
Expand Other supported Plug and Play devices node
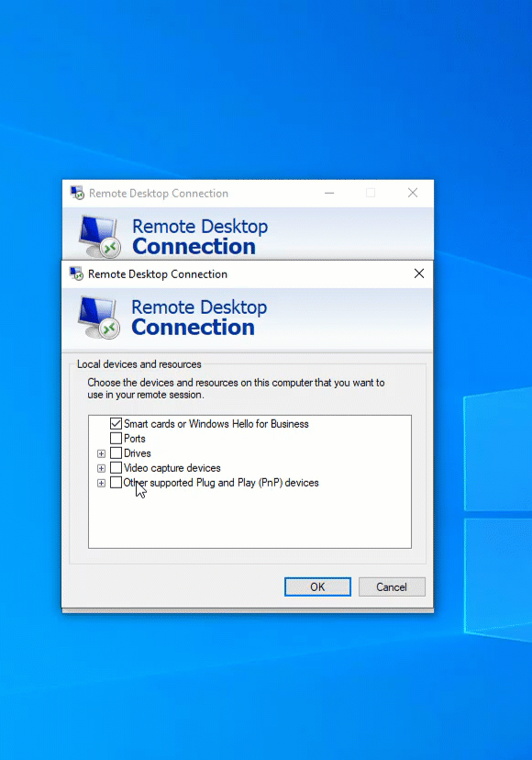click(x=101, y=483)
